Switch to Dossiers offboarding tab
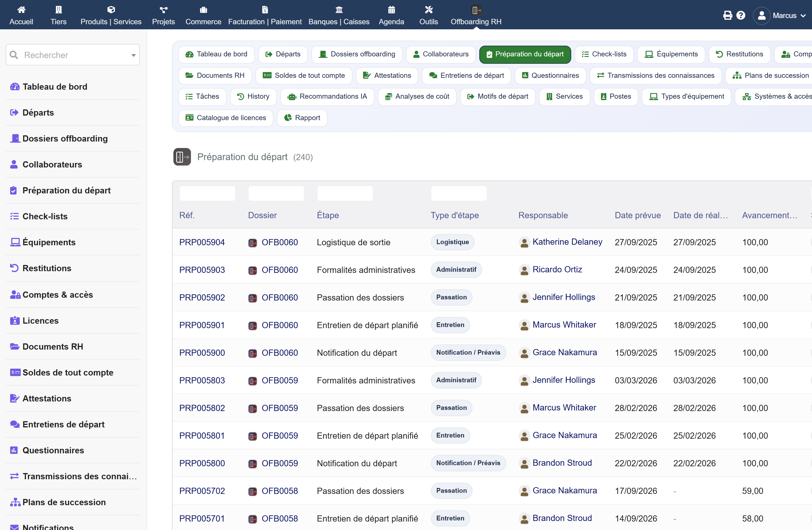The image size is (812, 530). (357, 54)
